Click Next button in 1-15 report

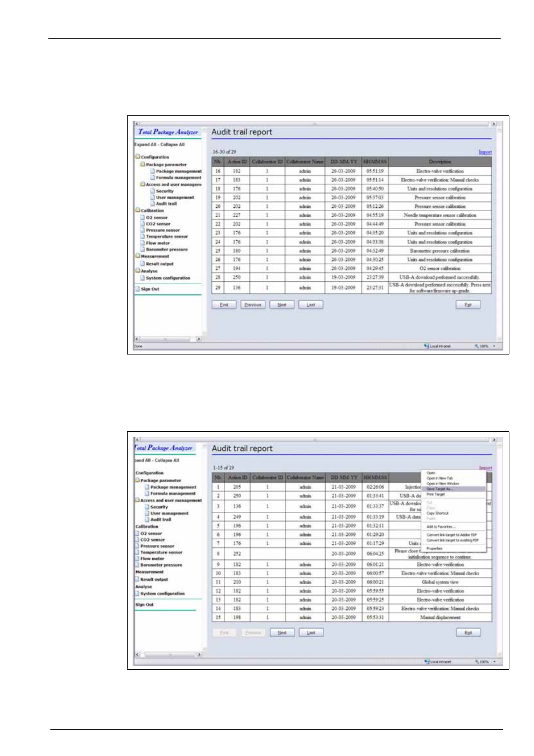click(282, 632)
